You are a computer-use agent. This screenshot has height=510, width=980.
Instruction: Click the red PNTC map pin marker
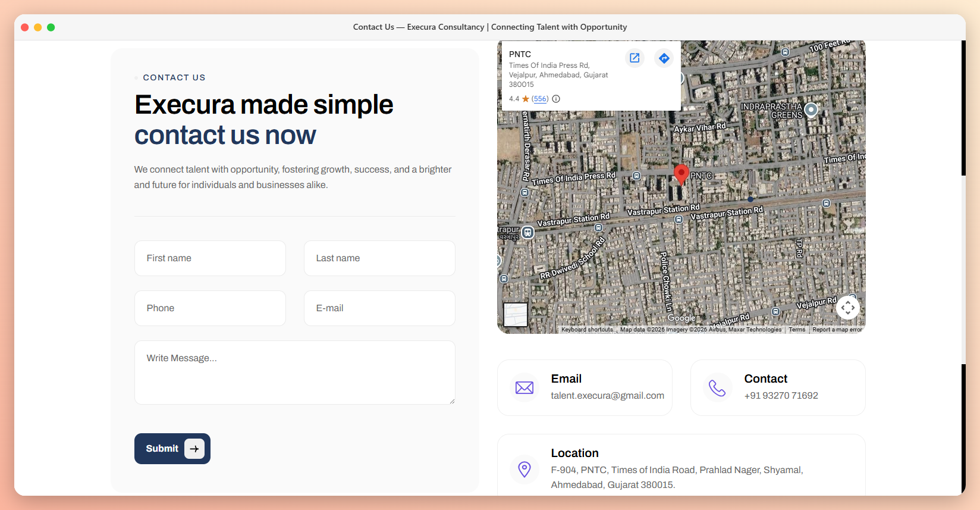tap(681, 175)
